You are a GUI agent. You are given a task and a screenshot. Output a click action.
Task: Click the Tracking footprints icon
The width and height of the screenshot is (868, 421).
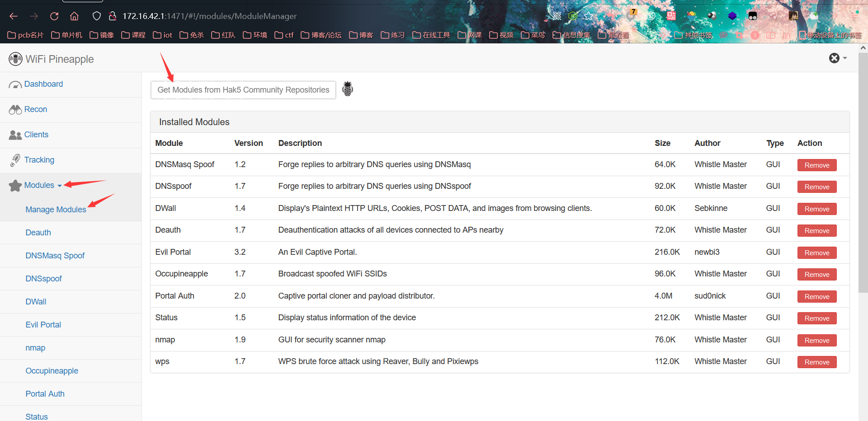coord(15,160)
